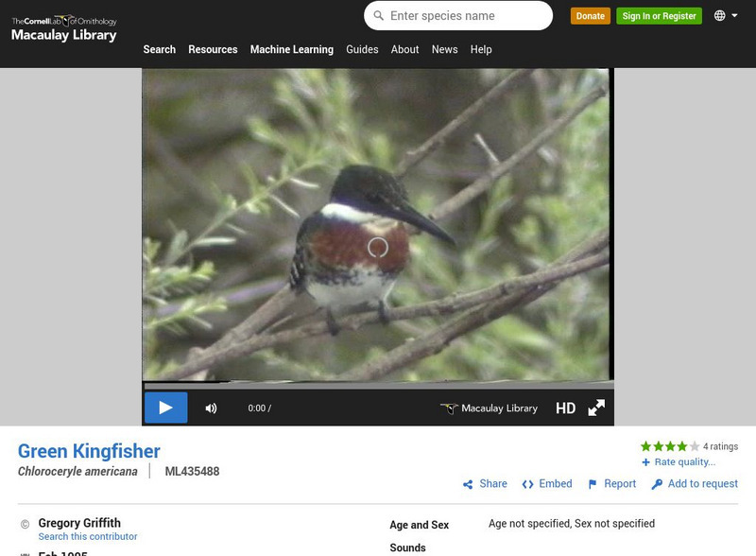This screenshot has height=556, width=756.
Task: Open the language globe dropdown
Action: (723, 15)
